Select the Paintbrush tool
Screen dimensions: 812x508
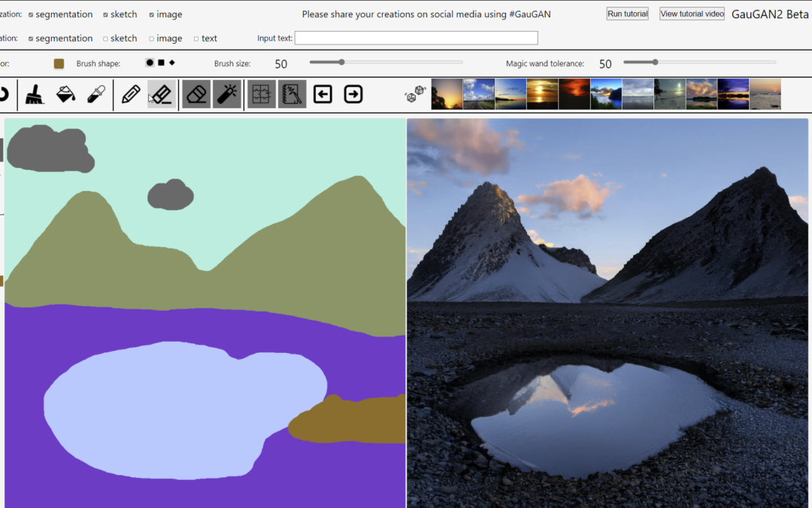coord(35,94)
